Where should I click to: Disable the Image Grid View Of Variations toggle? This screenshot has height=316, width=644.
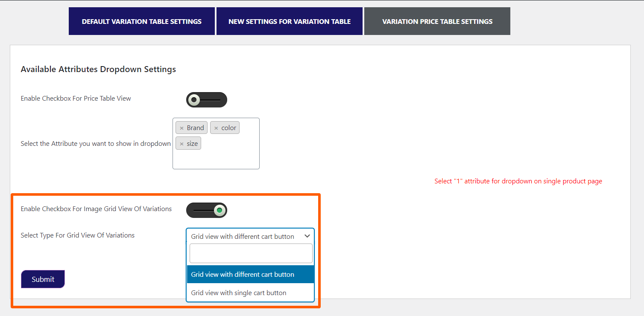(x=207, y=210)
